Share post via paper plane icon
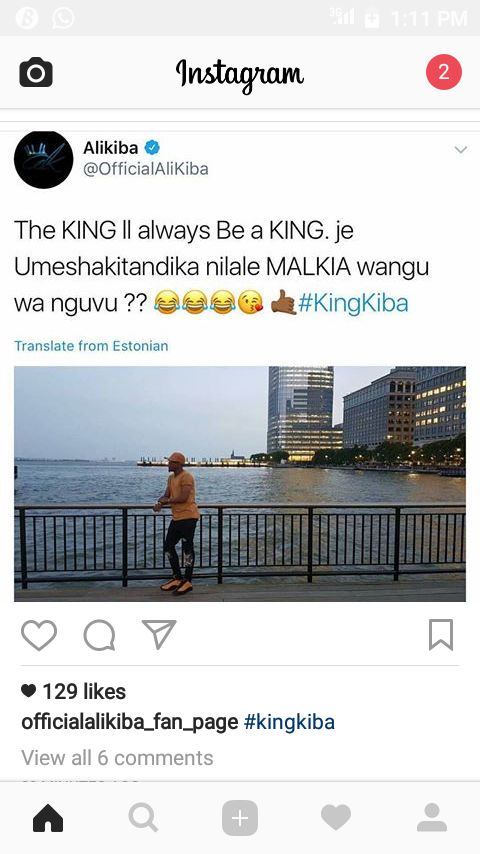Image resolution: width=480 pixels, height=854 pixels. tap(159, 634)
